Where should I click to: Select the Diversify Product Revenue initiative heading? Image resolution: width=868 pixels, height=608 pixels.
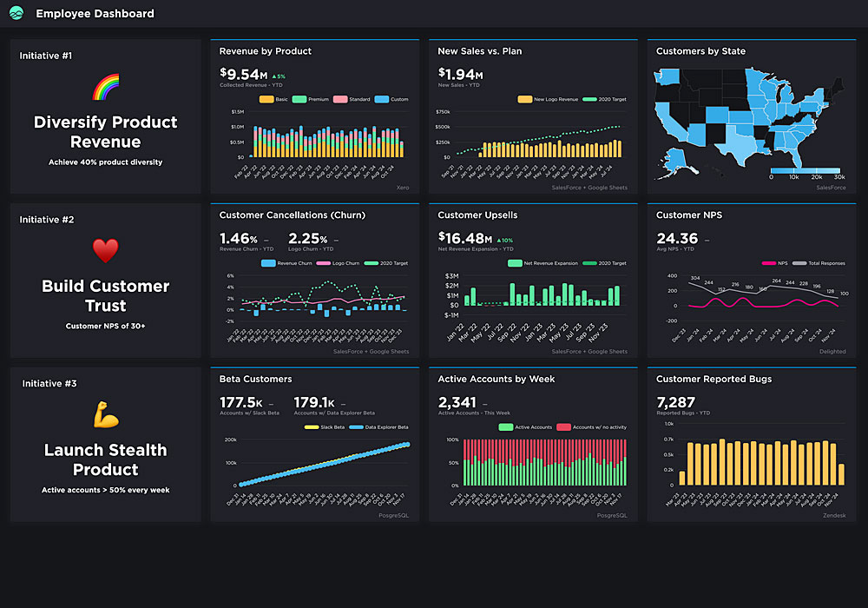tap(105, 132)
